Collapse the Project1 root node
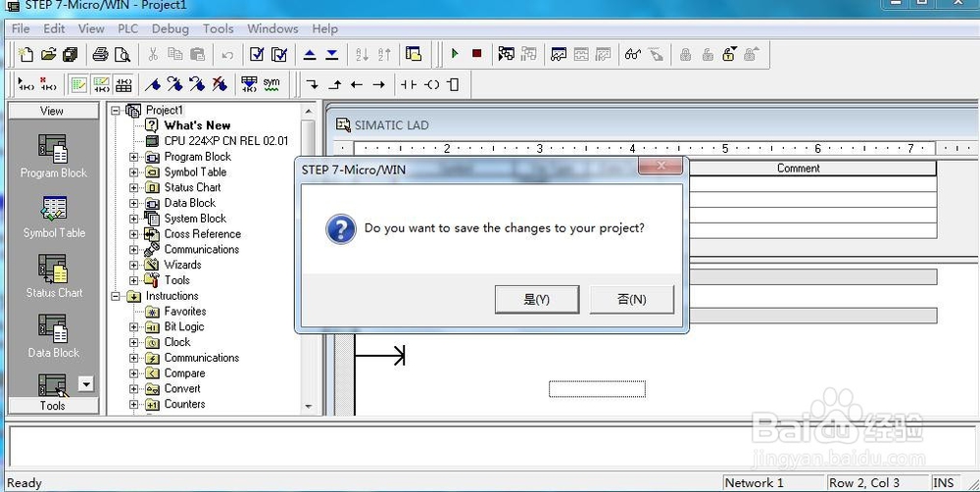980x492 pixels. [116, 111]
